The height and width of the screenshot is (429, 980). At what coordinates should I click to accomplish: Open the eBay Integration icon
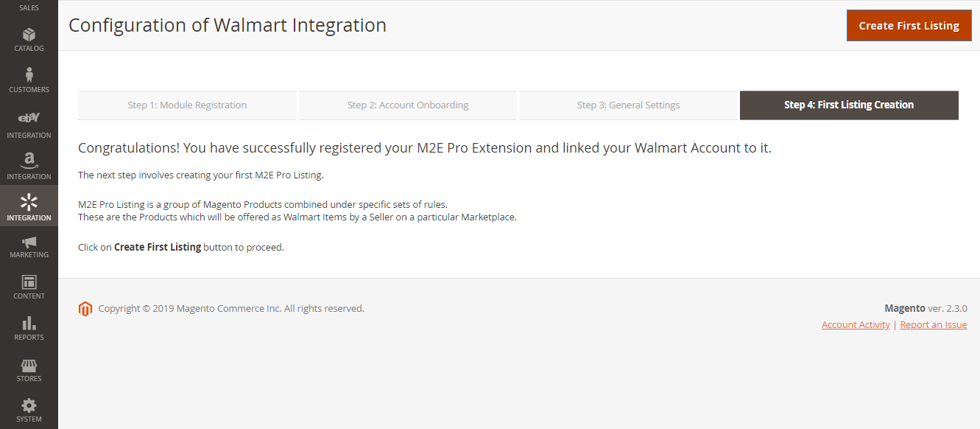tap(29, 118)
